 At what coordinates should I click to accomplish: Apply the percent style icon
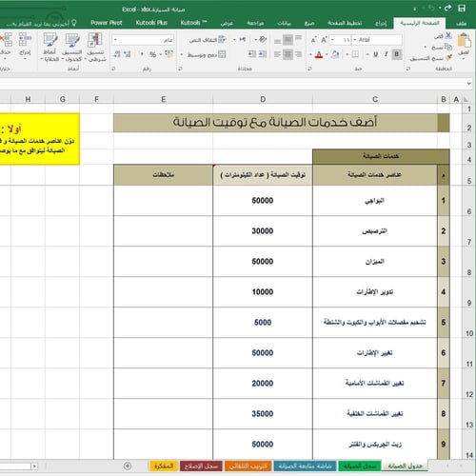153,54
